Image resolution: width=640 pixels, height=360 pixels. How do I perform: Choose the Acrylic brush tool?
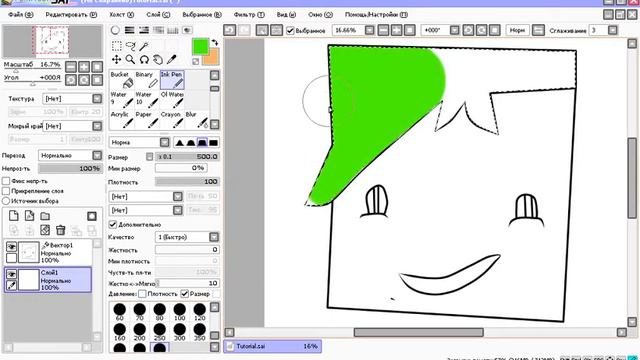(122, 120)
